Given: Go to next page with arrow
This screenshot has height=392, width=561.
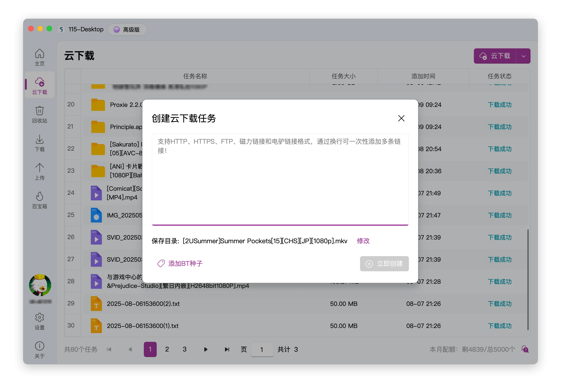Looking at the screenshot, I should [x=206, y=349].
